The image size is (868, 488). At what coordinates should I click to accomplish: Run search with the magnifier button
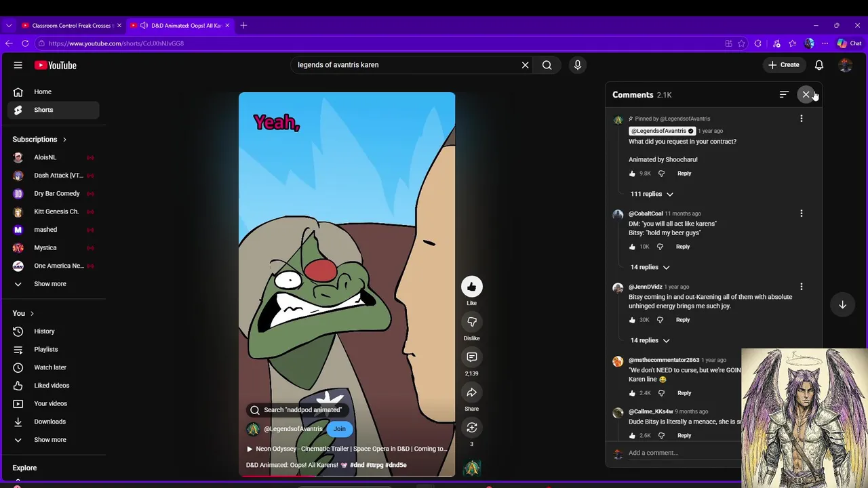547,65
